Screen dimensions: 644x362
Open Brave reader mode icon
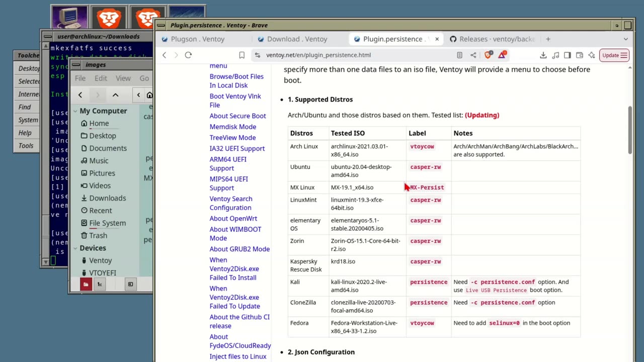point(459,55)
